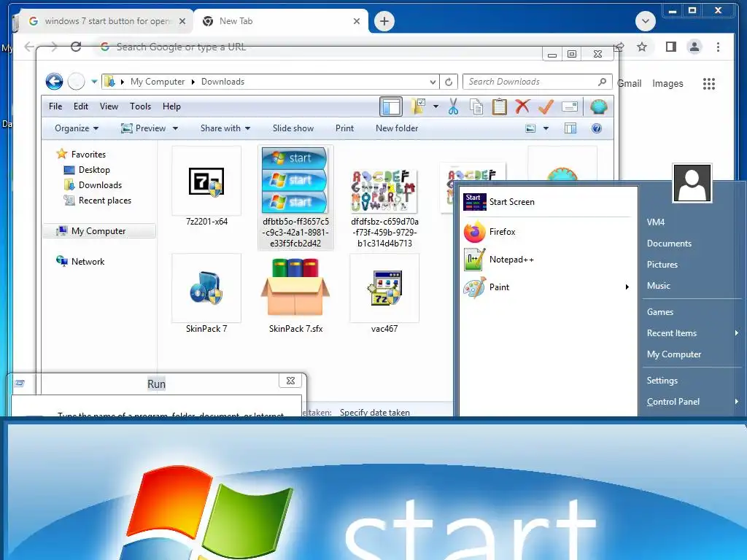Launch Firefox from the start menu

click(x=548, y=232)
